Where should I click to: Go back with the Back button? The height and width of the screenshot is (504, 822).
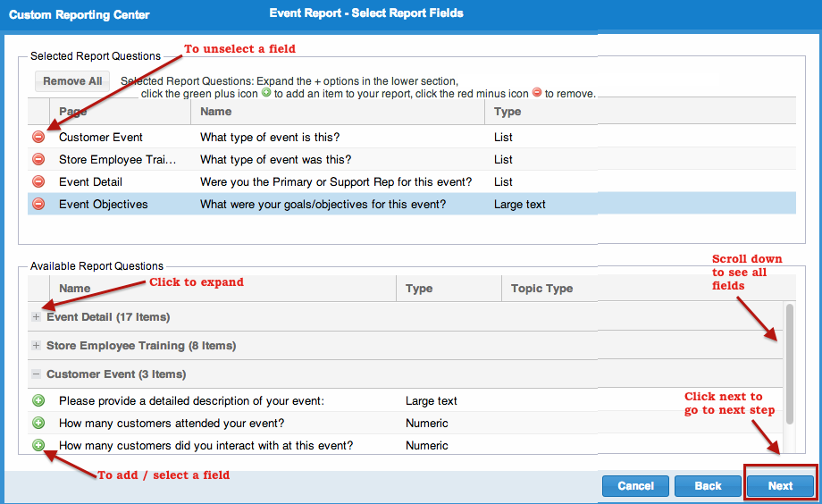point(708,485)
